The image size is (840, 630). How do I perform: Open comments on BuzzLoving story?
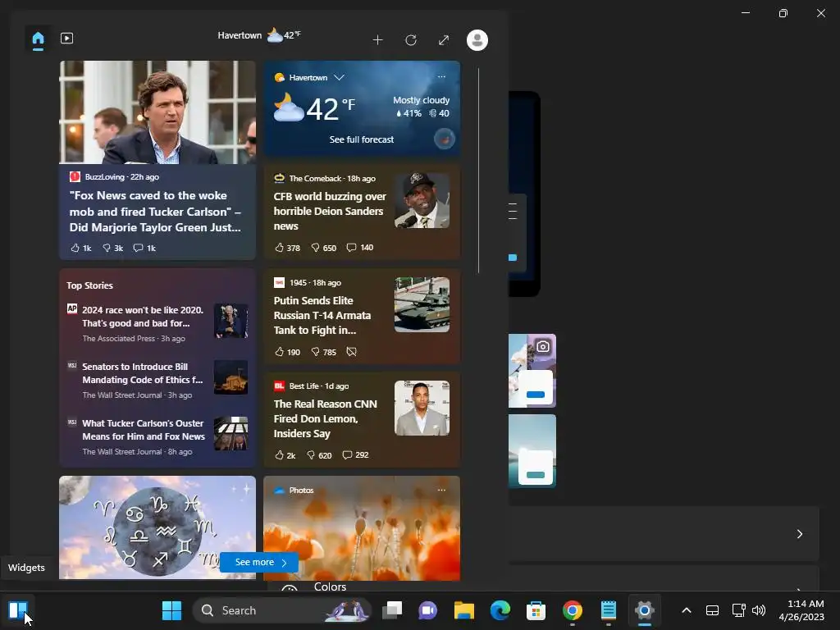pyautogui.click(x=144, y=248)
